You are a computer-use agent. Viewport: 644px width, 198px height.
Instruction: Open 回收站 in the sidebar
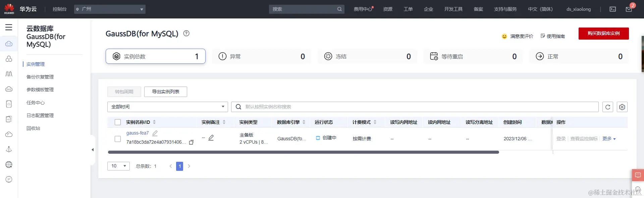(33, 128)
